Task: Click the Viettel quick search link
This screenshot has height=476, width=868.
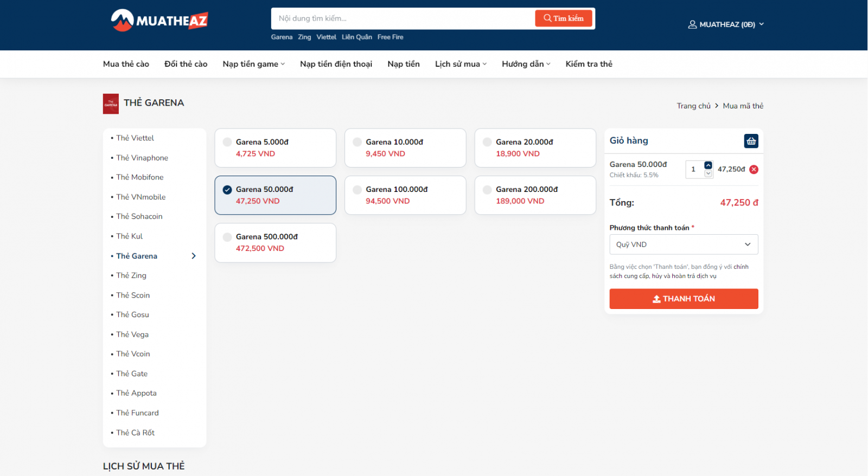Action: click(x=326, y=37)
